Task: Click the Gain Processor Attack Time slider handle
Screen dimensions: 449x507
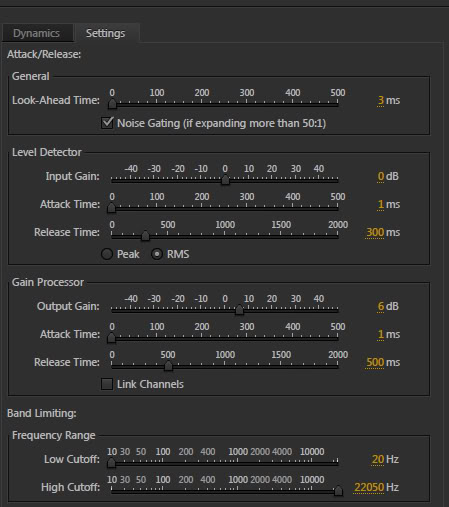Action: pos(111,338)
